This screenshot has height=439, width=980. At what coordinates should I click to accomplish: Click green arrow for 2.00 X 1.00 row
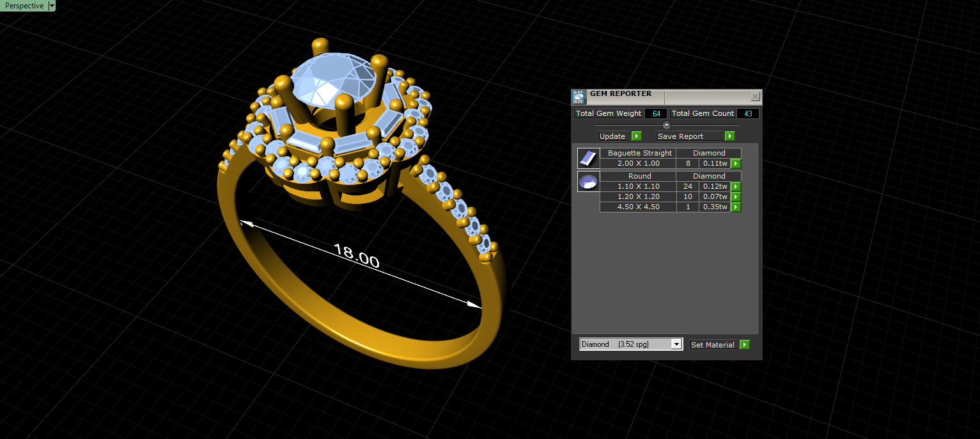tap(736, 164)
